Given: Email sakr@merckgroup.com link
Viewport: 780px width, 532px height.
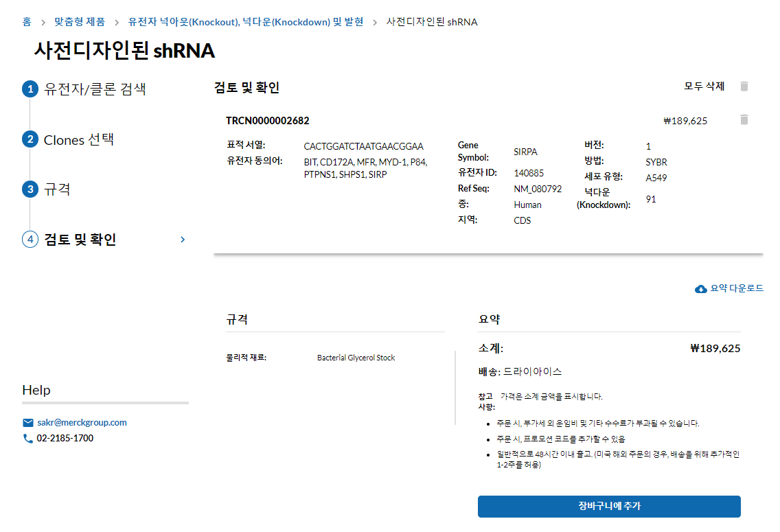Looking at the screenshot, I should tap(82, 423).
